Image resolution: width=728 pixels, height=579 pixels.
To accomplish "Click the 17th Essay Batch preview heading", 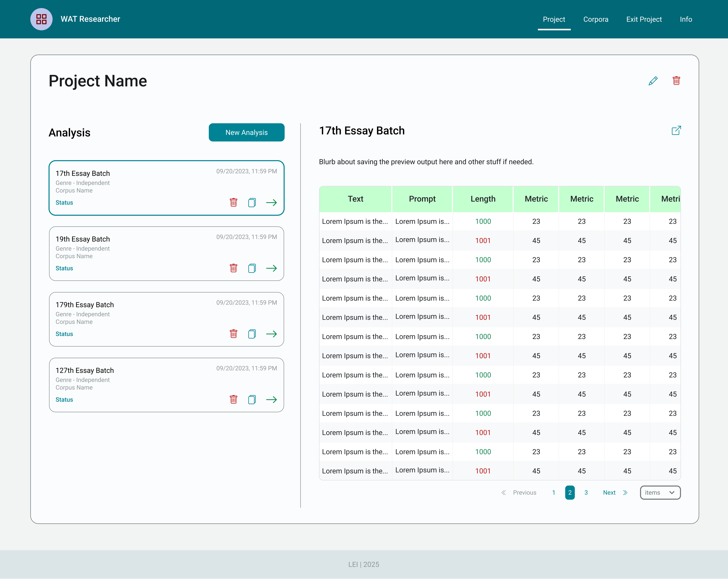I will (362, 131).
